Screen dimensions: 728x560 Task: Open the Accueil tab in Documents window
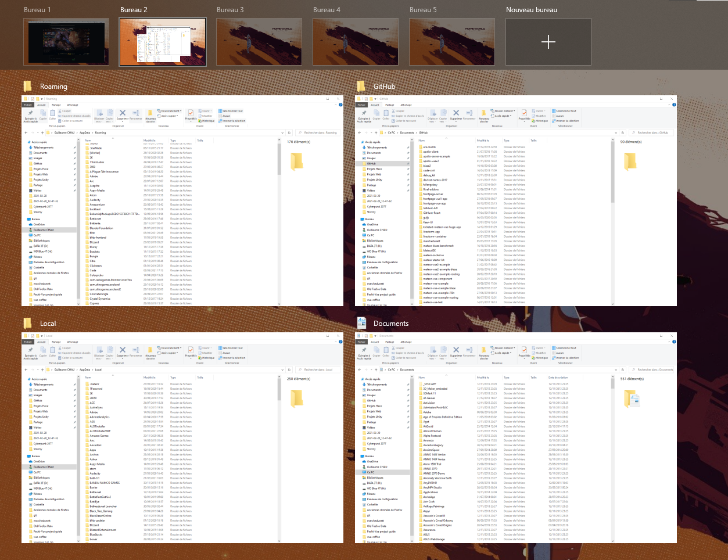[x=375, y=342]
